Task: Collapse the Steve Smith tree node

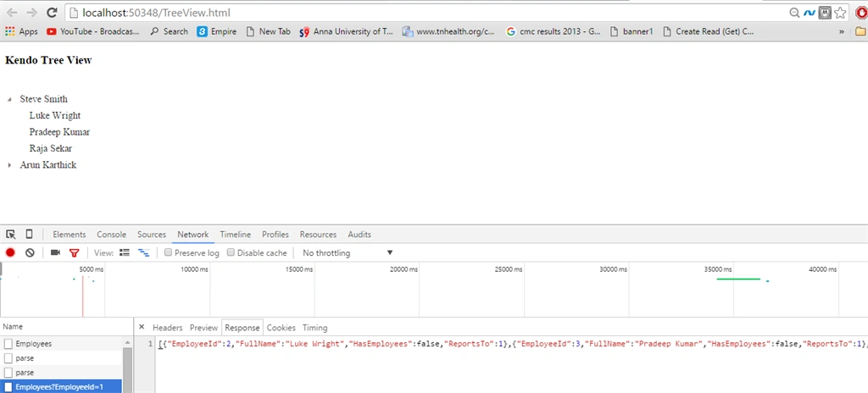Action: pyautogui.click(x=9, y=100)
